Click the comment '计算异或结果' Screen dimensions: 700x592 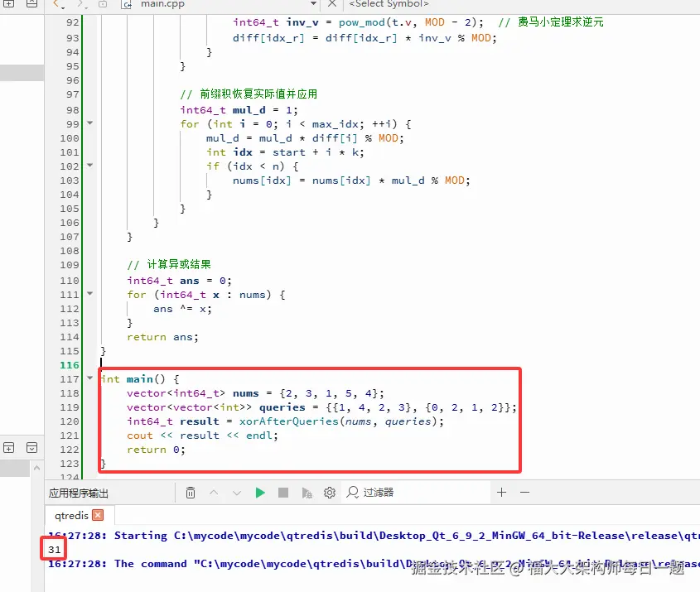[179, 264]
